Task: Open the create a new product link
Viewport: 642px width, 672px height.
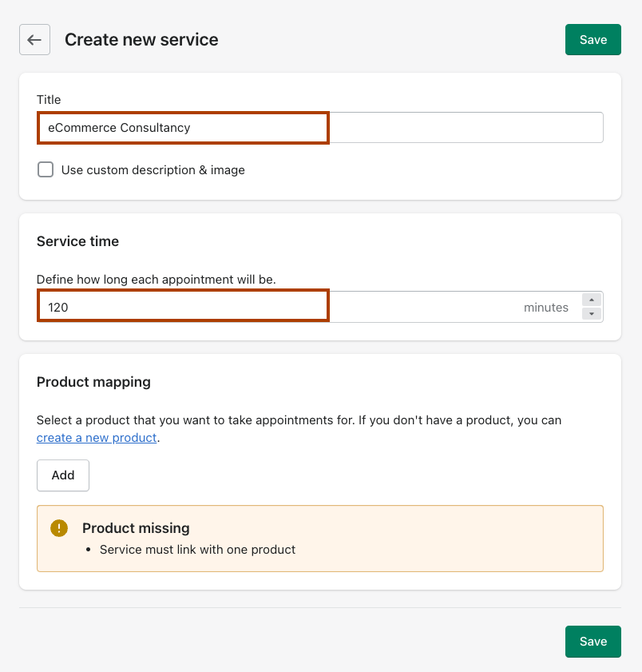Action: click(x=97, y=438)
